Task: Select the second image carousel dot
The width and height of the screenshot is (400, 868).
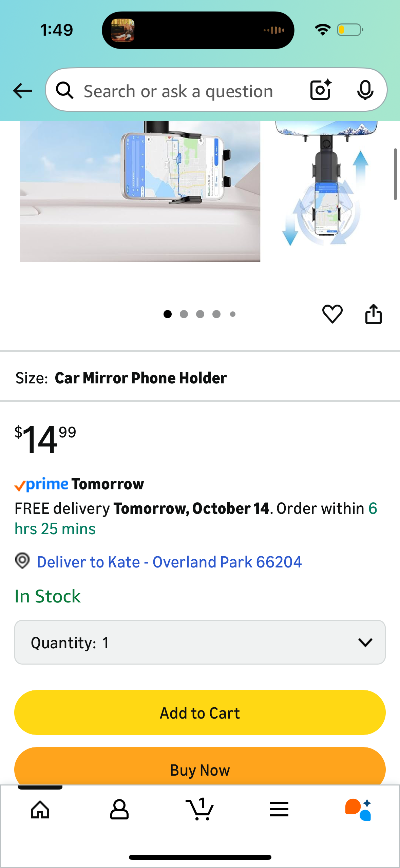Action: click(184, 314)
